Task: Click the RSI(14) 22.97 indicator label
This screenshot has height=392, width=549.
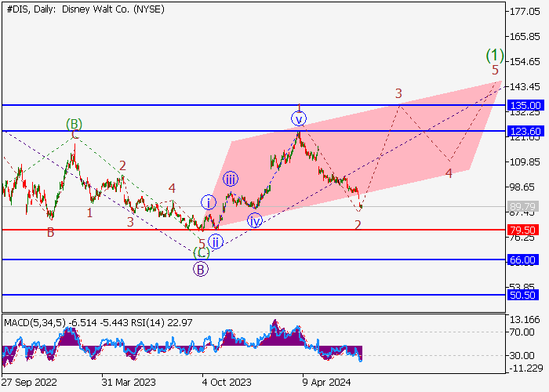Action: point(162,323)
